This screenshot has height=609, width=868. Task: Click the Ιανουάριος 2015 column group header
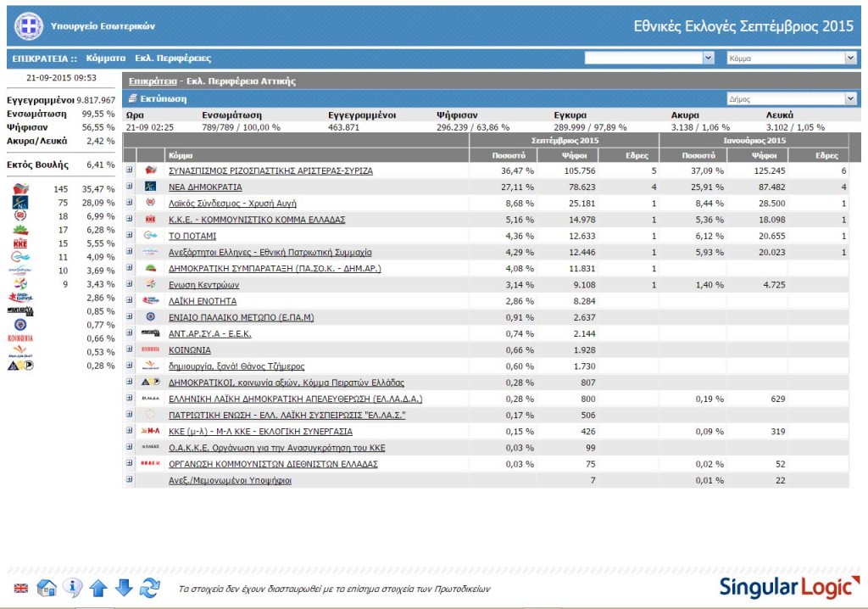[x=754, y=140]
